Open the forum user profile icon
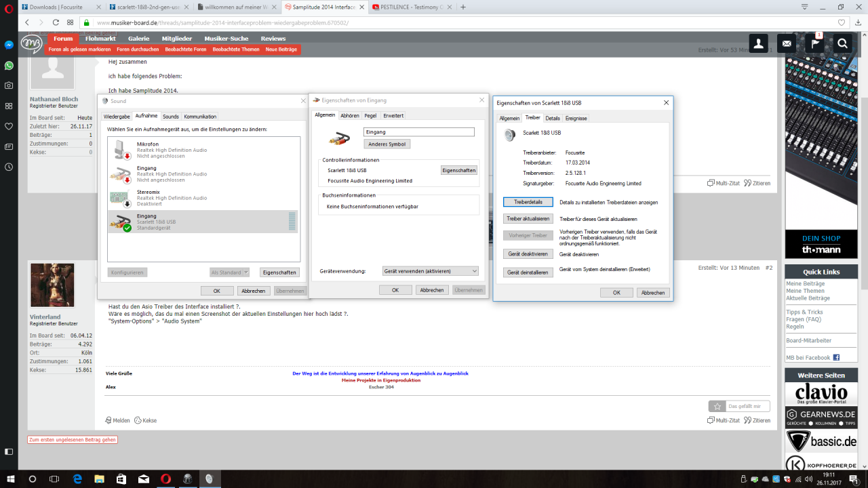 tap(758, 43)
